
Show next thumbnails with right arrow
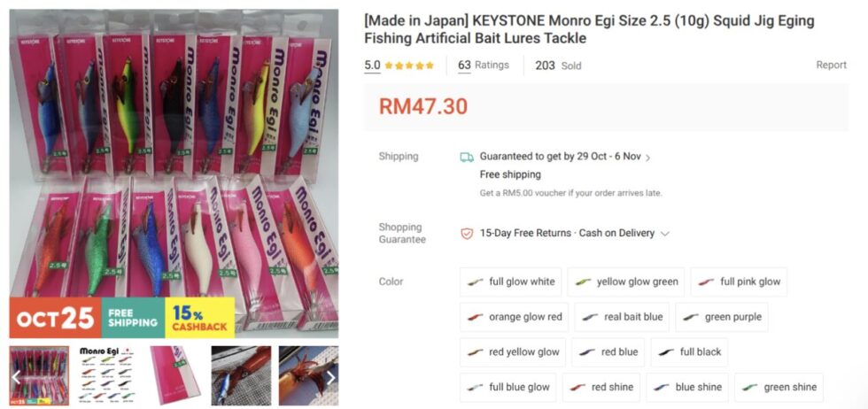[x=331, y=377]
